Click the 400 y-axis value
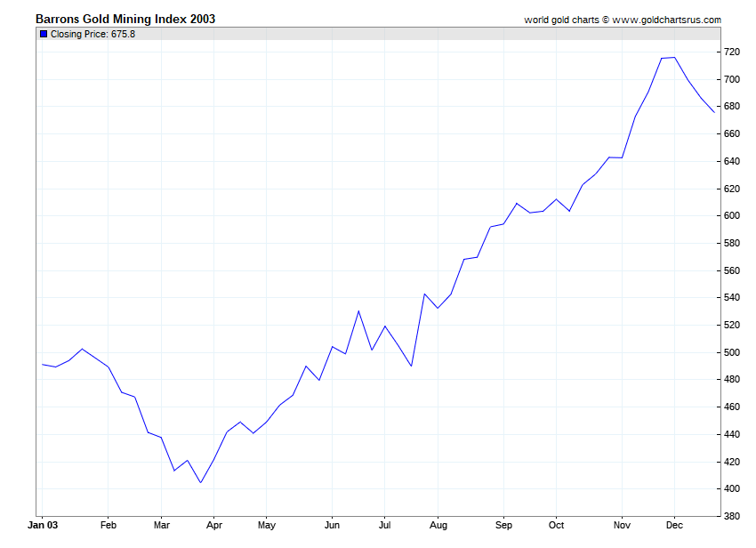The height and width of the screenshot is (548, 756). (x=731, y=488)
